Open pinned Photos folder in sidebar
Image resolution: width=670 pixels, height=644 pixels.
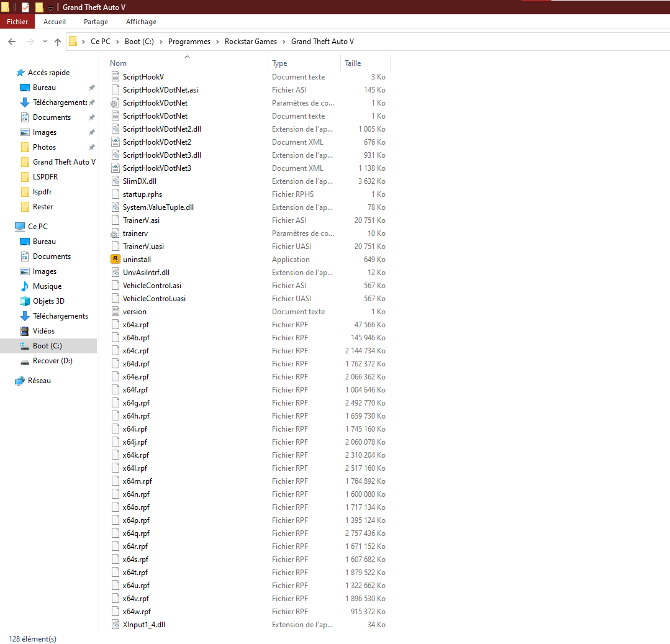pos(45,147)
